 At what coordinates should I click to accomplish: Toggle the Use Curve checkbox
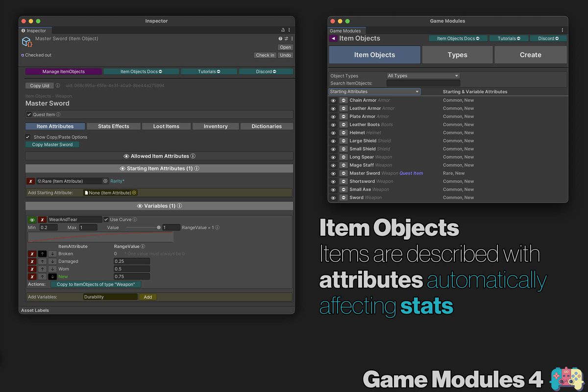(106, 220)
